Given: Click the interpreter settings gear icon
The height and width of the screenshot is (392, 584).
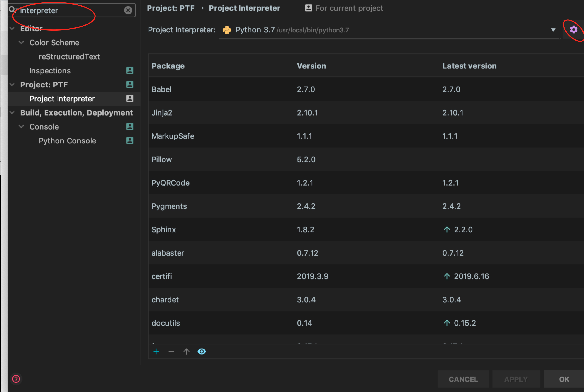Looking at the screenshot, I should (x=574, y=30).
